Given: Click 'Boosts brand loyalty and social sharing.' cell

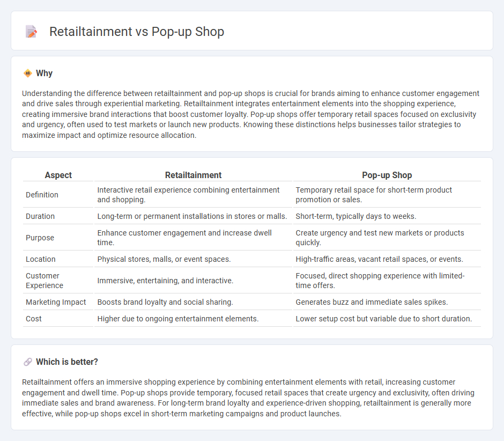Looking at the screenshot, I should coord(193,302).
